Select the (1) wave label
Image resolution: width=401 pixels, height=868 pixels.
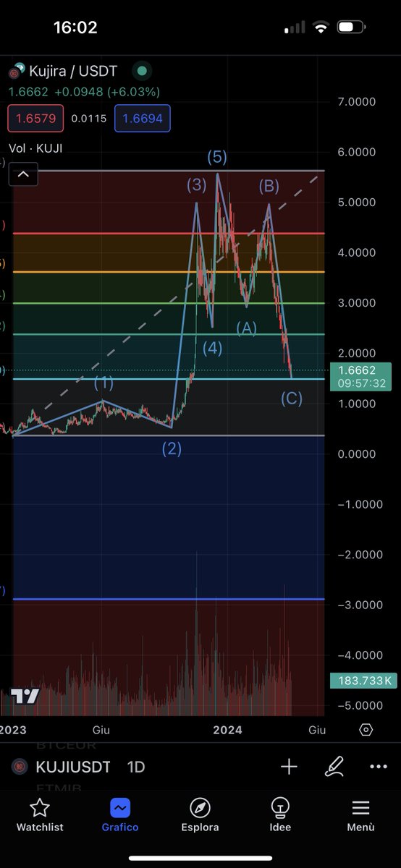point(104,383)
